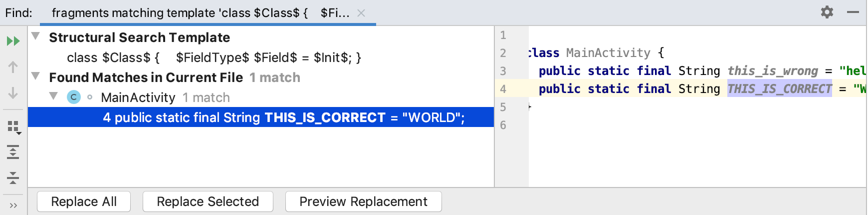Click the Expand All icon
The height and width of the screenshot is (215, 868).
click(13, 152)
